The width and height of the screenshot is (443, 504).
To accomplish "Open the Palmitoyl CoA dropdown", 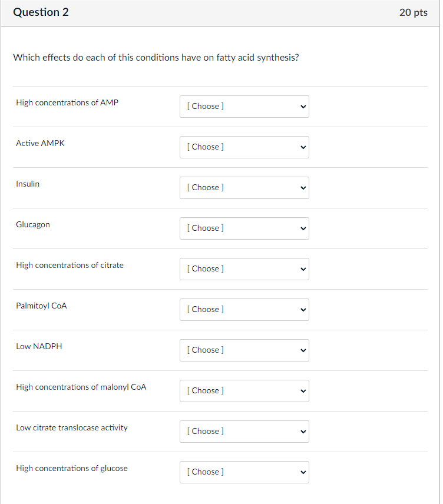I will coord(244,310).
